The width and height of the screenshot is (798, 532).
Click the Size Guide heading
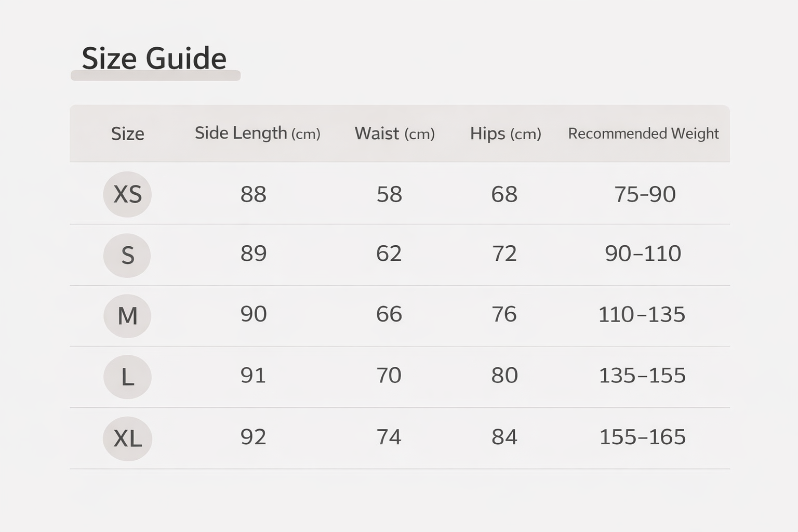(x=154, y=58)
